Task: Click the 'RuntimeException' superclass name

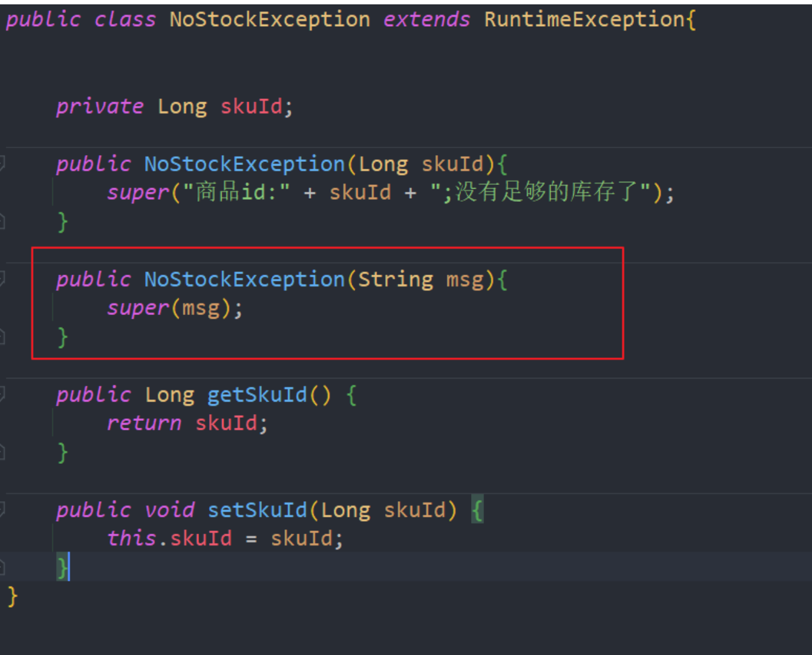Action: pyautogui.click(x=585, y=19)
